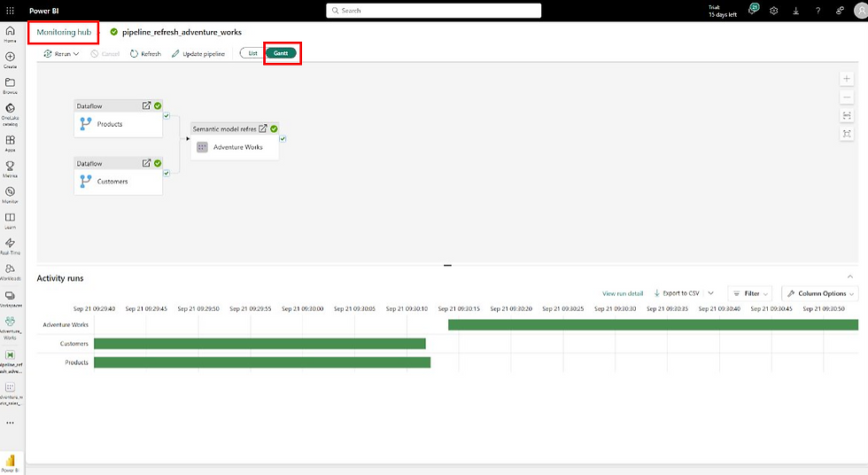Switch activity runs to List view

coord(252,53)
